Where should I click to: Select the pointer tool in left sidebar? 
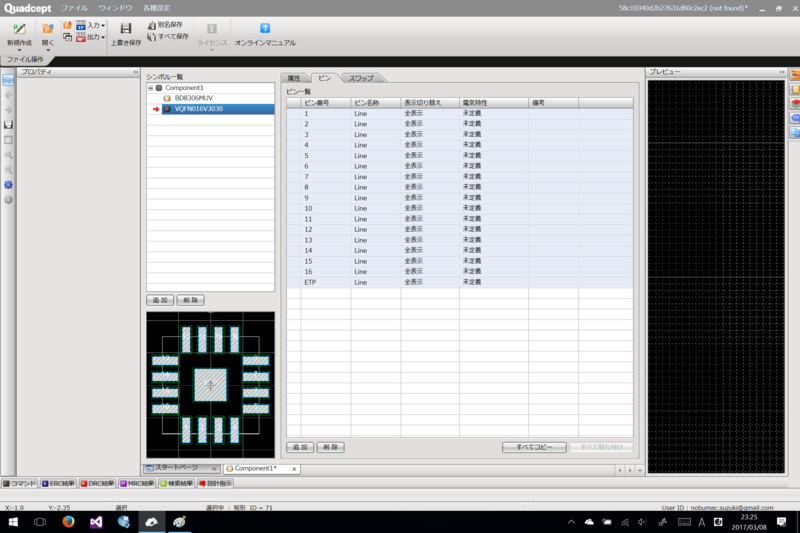8,80
